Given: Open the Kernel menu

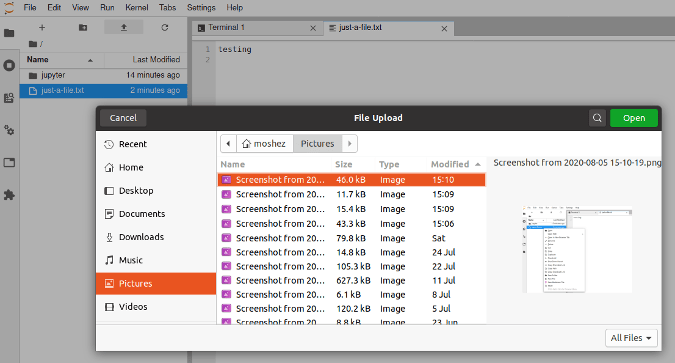Looking at the screenshot, I should (137, 7).
